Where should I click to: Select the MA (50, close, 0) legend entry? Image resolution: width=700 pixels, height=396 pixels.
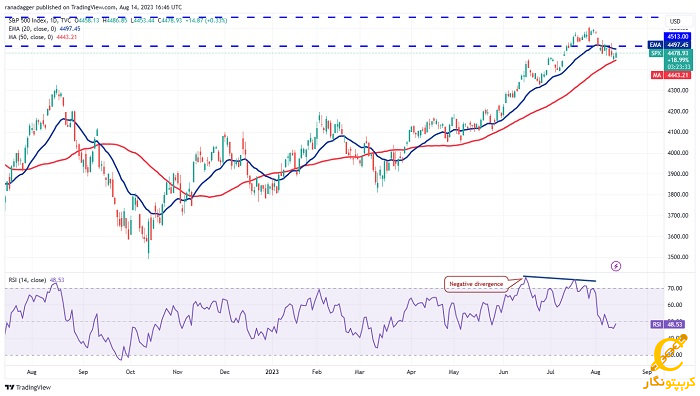(30, 37)
